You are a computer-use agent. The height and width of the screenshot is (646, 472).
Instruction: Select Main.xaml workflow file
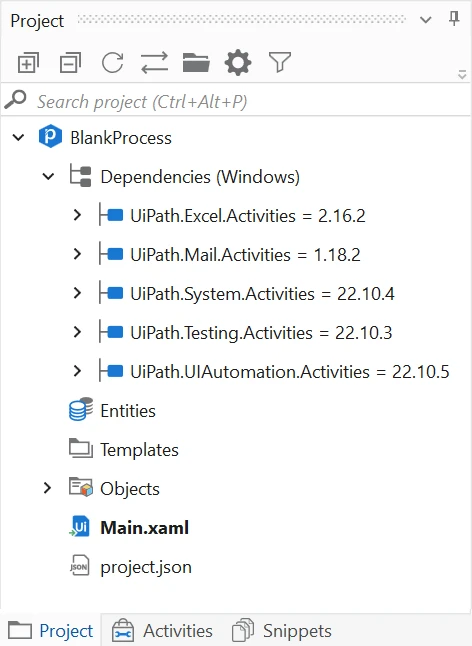tap(145, 528)
